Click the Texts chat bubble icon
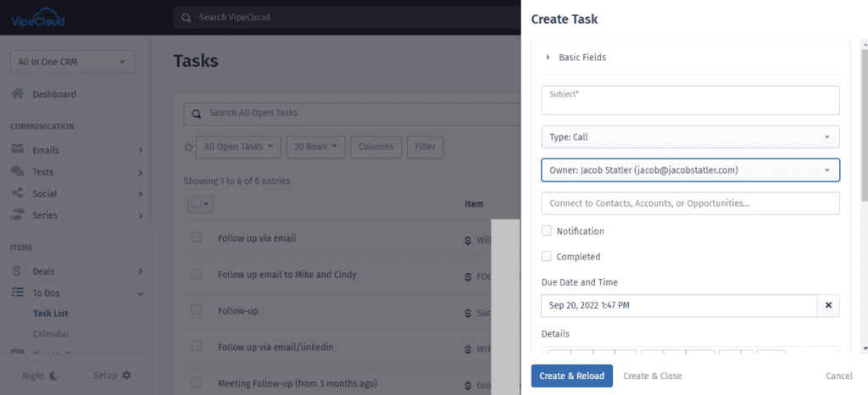This screenshot has width=868, height=395. pyautogui.click(x=18, y=171)
